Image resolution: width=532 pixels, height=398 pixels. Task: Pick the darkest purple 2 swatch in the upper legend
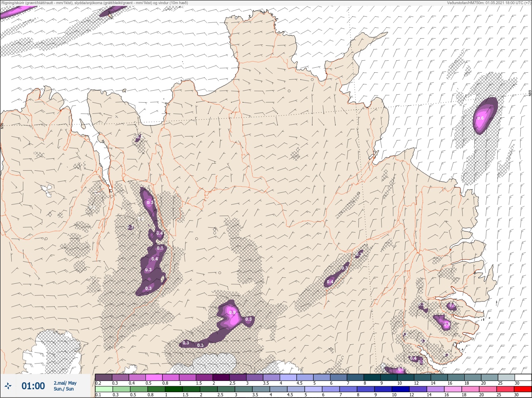pos(221,378)
